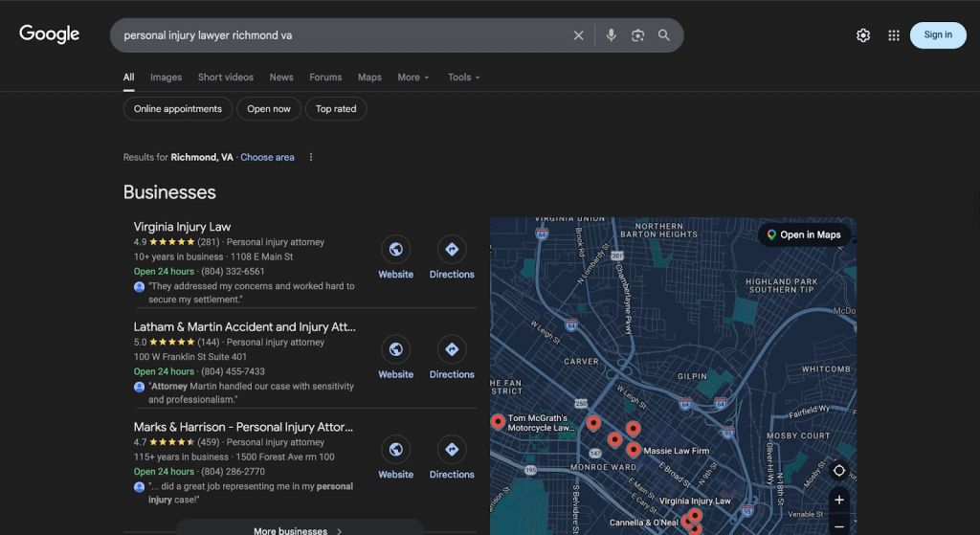The width and height of the screenshot is (980, 535).
Task: Click Massie Law Firm map pin
Action: coord(634,450)
